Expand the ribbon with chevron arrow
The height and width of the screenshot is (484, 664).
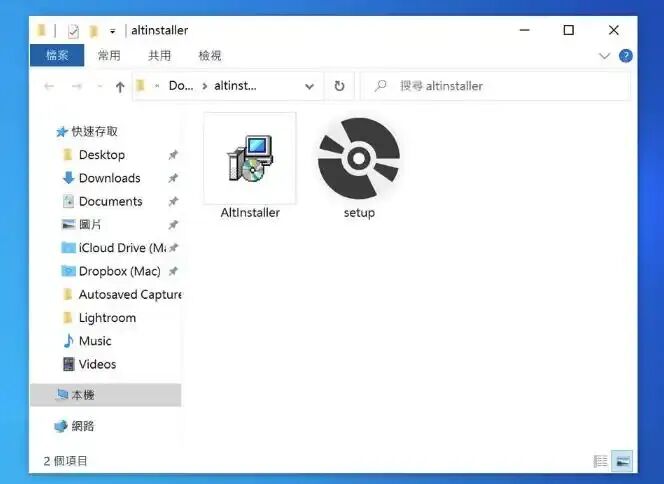click(x=604, y=56)
